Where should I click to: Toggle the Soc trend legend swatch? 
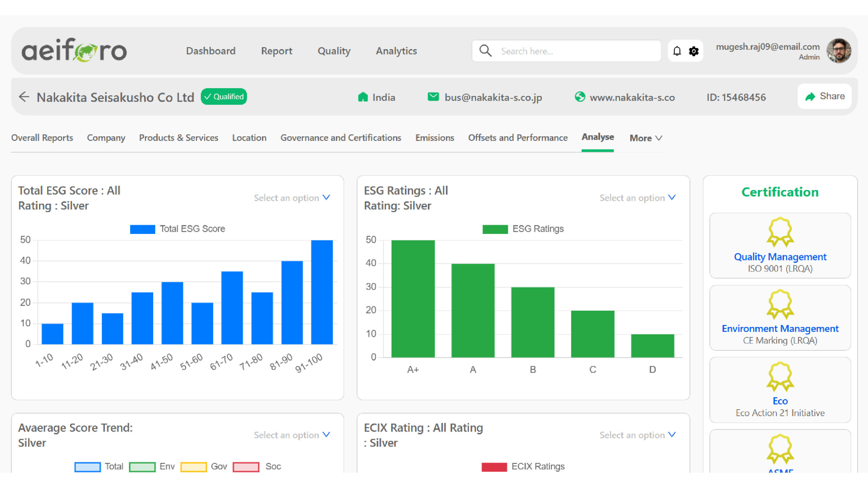[246, 467]
